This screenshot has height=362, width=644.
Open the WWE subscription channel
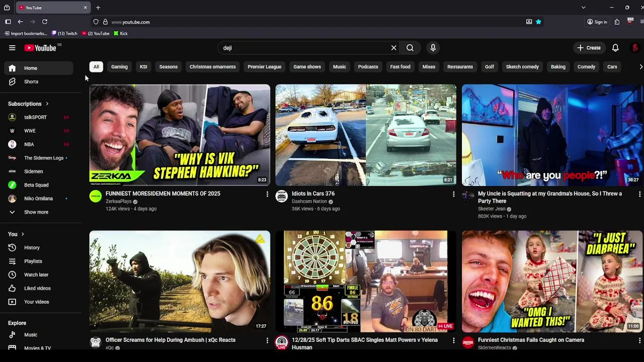[x=39, y=131]
